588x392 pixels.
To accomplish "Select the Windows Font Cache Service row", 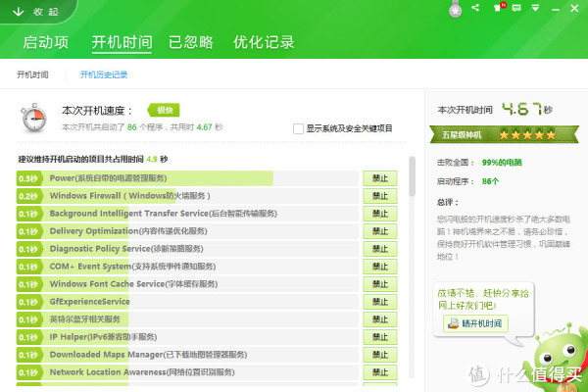I will 187,284.
